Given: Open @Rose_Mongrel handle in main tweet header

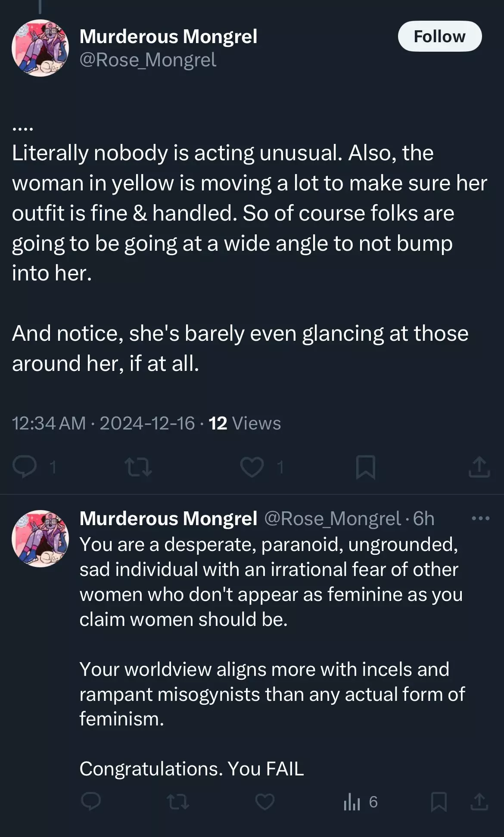Looking at the screenshot, I should coord(148,60).
